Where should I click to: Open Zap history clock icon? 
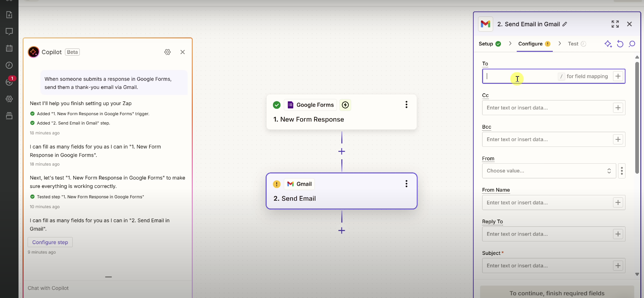point(9,65)
